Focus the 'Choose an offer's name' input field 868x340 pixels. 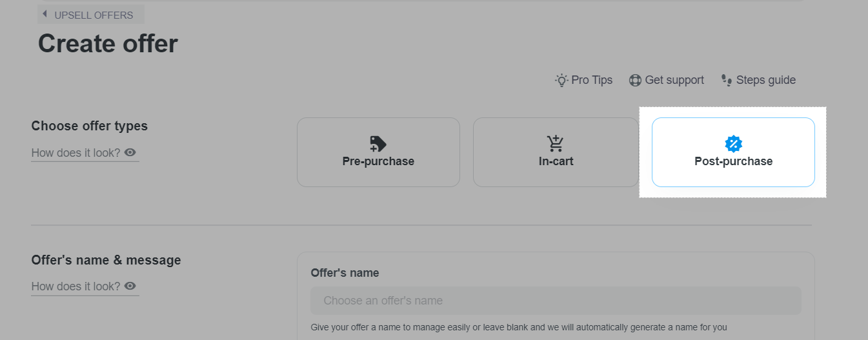tap(555, 301)
